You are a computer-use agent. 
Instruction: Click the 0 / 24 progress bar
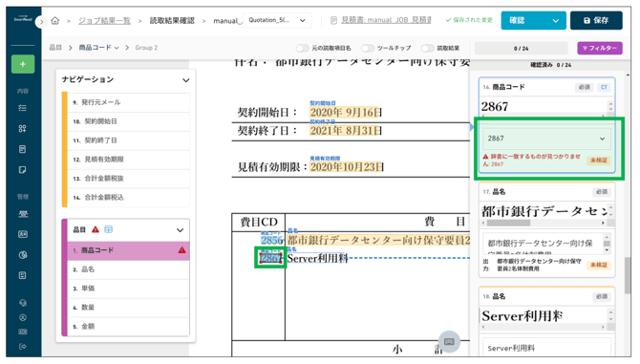click(521, 48)
